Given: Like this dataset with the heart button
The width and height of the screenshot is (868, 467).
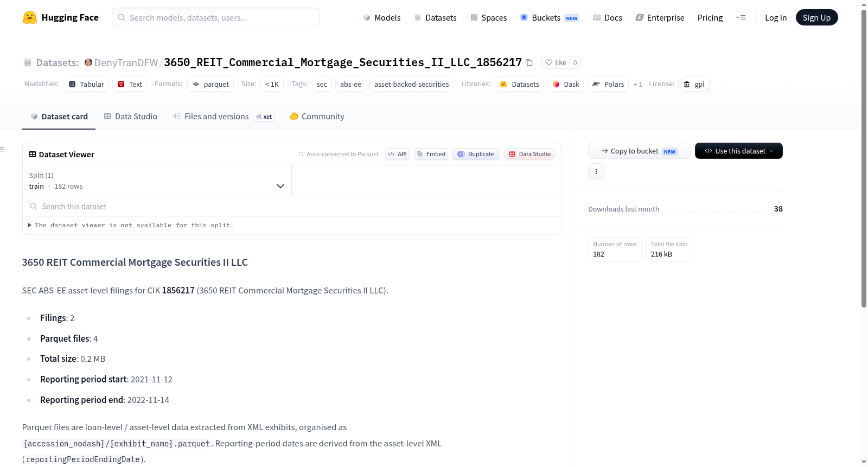Looking at the screenshot, I should pos(556,62).
